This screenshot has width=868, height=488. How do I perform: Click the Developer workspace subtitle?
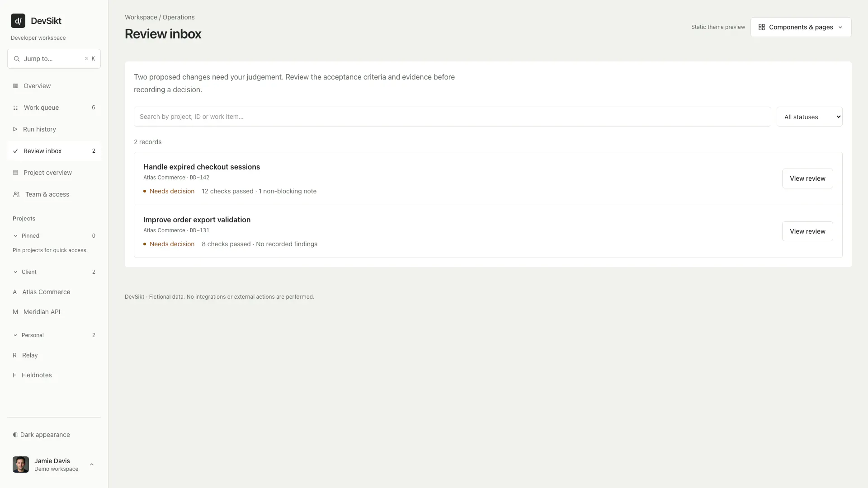pos(38,38)
